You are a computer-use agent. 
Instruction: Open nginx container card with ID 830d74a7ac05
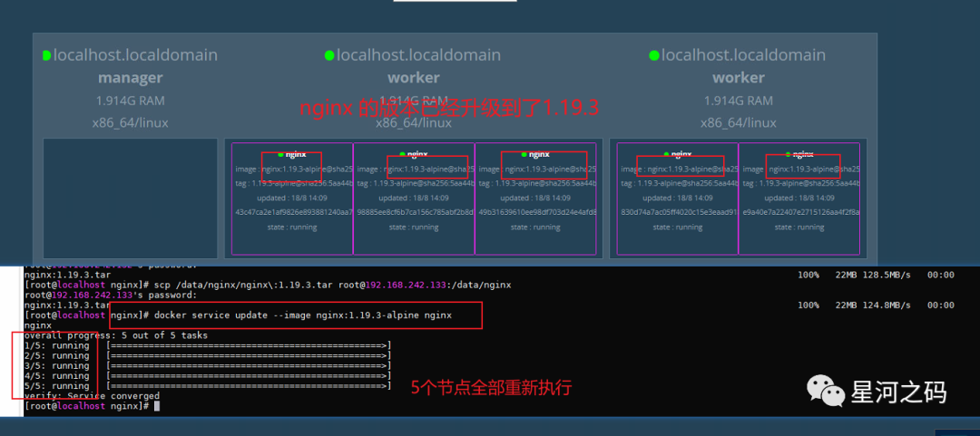[x=678, y=199]
